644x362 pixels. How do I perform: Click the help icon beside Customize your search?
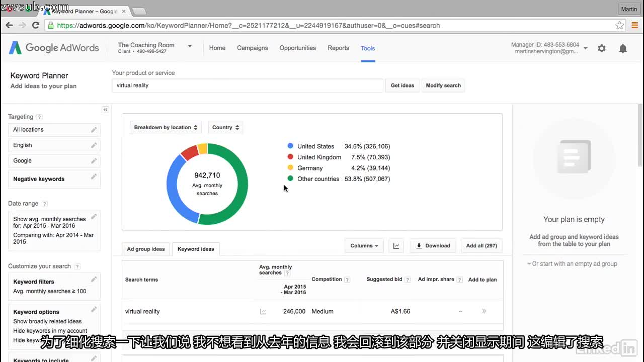(77, 266)
